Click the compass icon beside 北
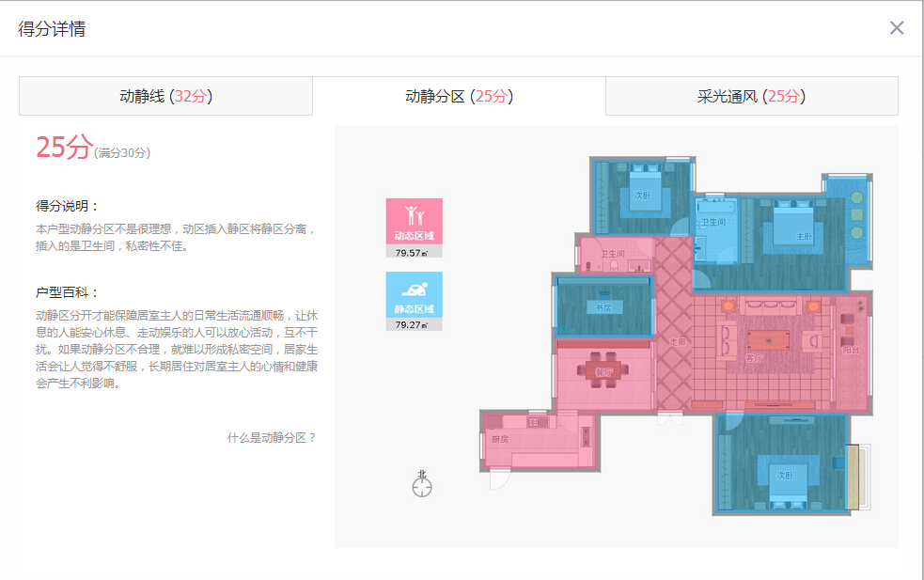Screen dimensions: 924x580 coord(422,486)
